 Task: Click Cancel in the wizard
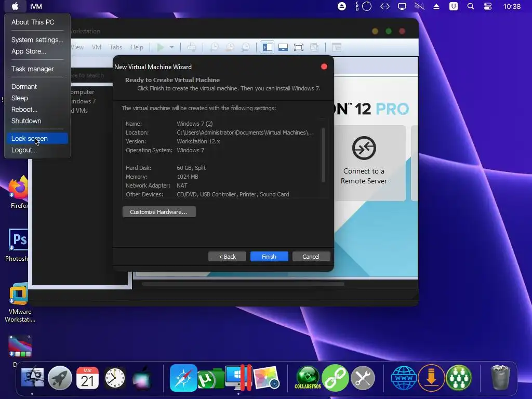(x=311, y=257)
